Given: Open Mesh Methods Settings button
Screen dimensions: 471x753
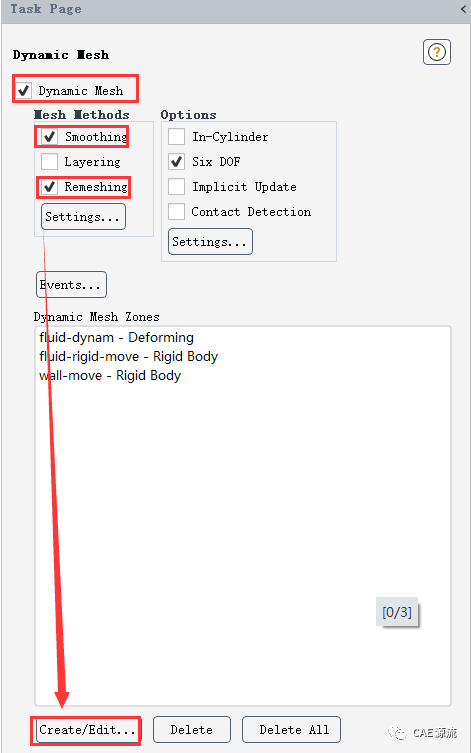Looking at the screenshot, I should (x=84, y=217).
